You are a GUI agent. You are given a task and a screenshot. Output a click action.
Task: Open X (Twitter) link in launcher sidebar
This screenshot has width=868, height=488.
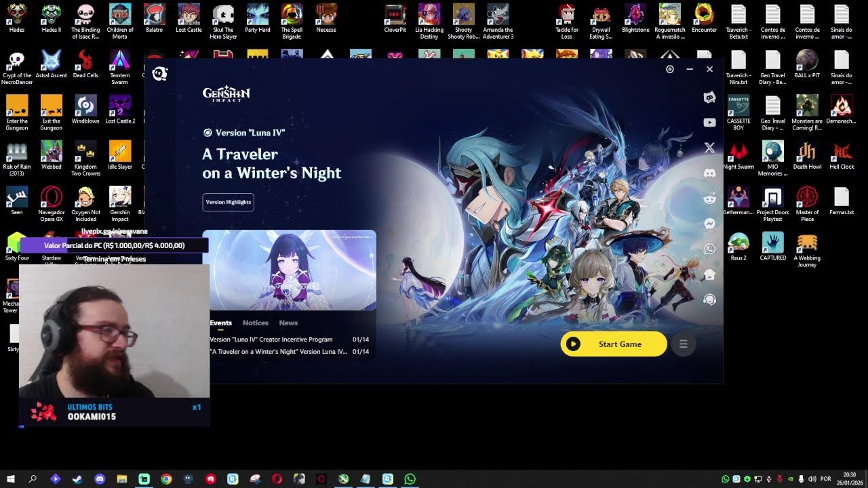(x=709, y=148)
